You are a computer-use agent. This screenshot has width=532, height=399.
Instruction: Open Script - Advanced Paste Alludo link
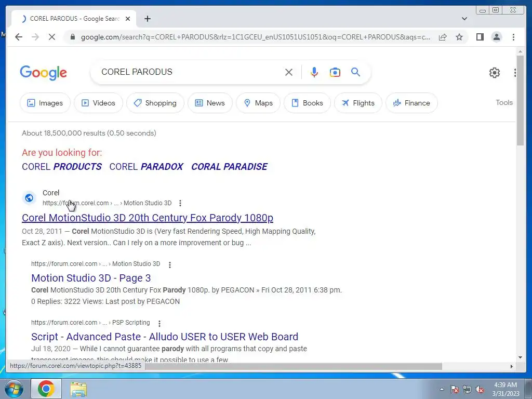165,337
